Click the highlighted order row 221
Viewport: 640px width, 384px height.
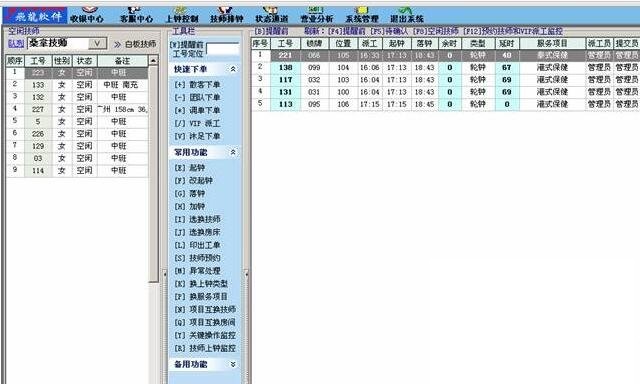pyautogui.click(x=445, y=55)
